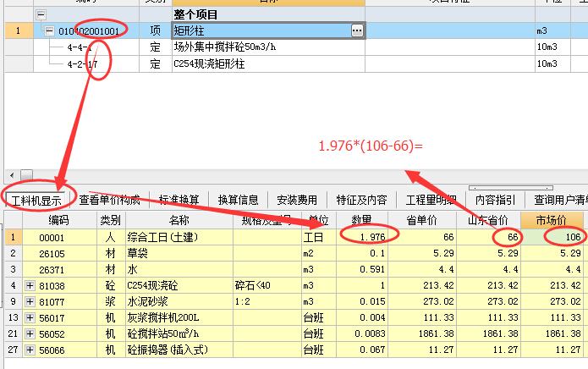This screenshot has width=588, height=369.
Task: Click market price 1861.38 for 砼搅拌站
Action: click(x=552, y=333)
